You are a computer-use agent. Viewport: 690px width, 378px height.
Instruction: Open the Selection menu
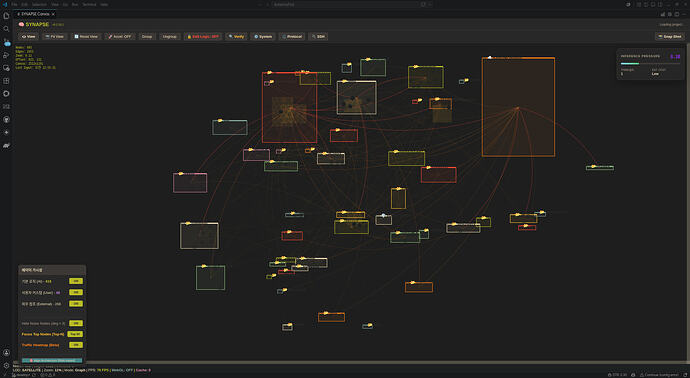[39, 4]
